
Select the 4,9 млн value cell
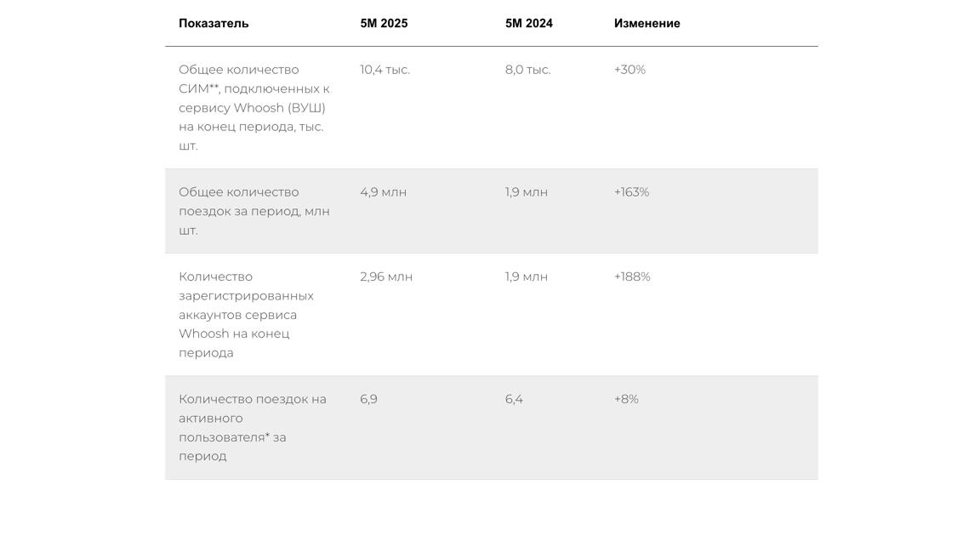point(383,192)
